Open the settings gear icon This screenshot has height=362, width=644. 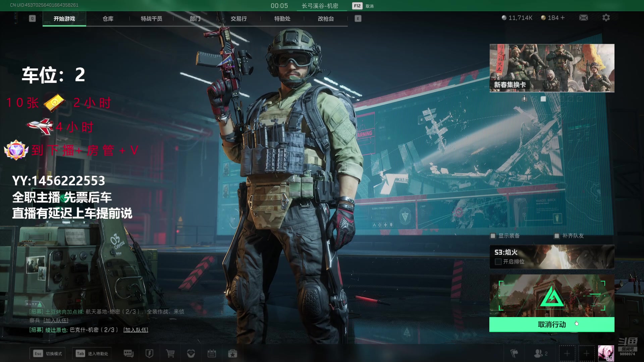coord(606,18)
